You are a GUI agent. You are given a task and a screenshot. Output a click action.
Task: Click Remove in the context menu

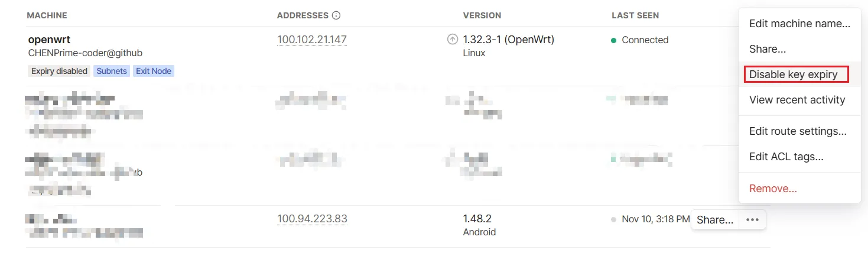pos(773,189)
